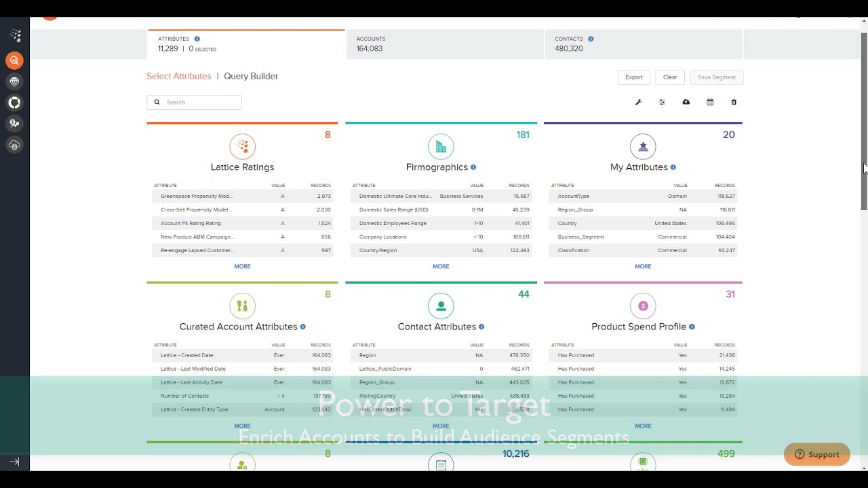This screenshot has height=488, width=868.
Task: Click the cloud upload icon
Action: click(686, 102)
